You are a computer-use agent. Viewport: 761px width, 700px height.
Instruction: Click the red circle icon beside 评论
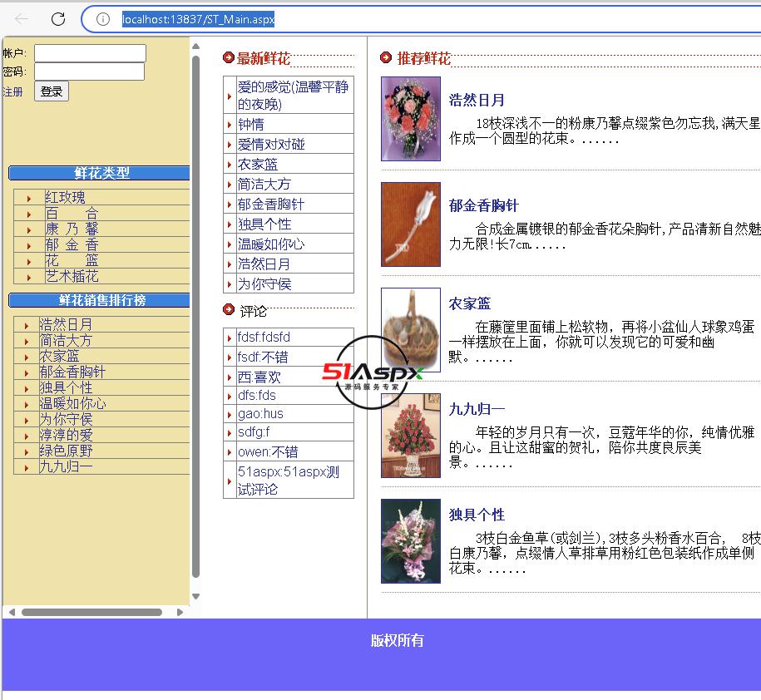(228, 309)
